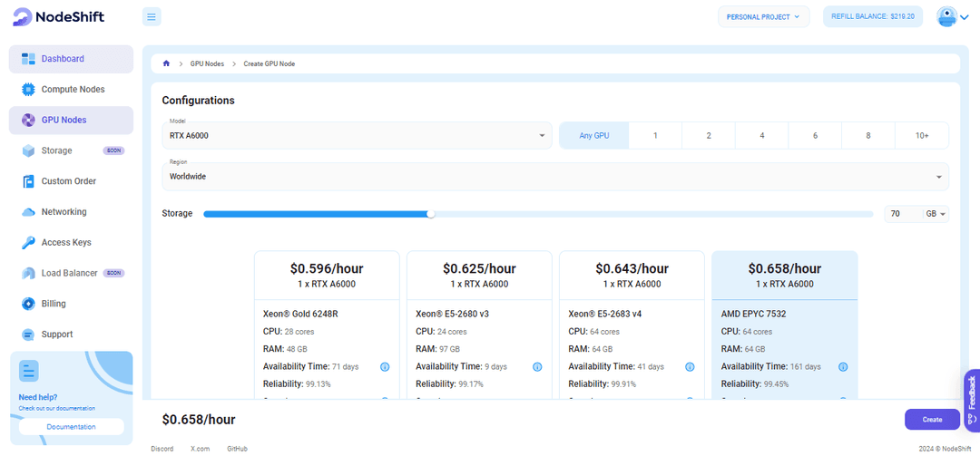Click the Create button
980x456 pixels.
932,420
